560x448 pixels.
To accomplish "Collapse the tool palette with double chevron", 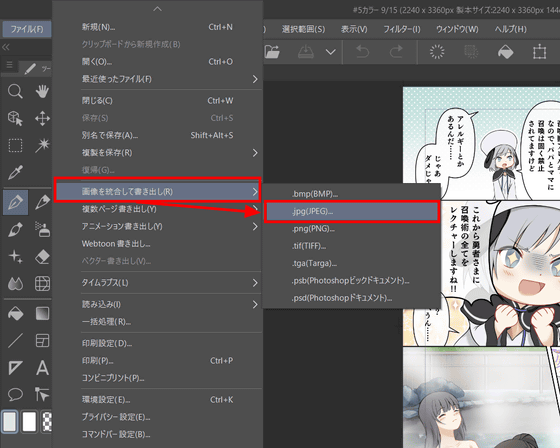I will click(x=6, y=47).
